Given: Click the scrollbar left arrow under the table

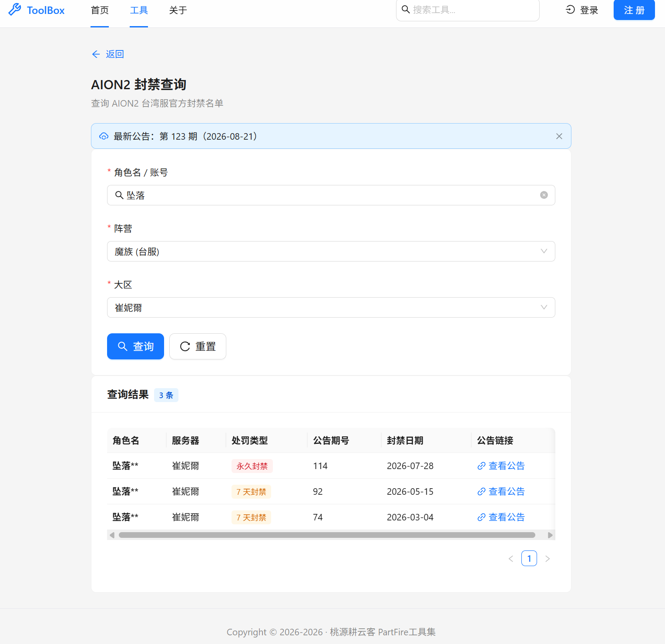Looking at the screenshot, I should click(112, 535).
